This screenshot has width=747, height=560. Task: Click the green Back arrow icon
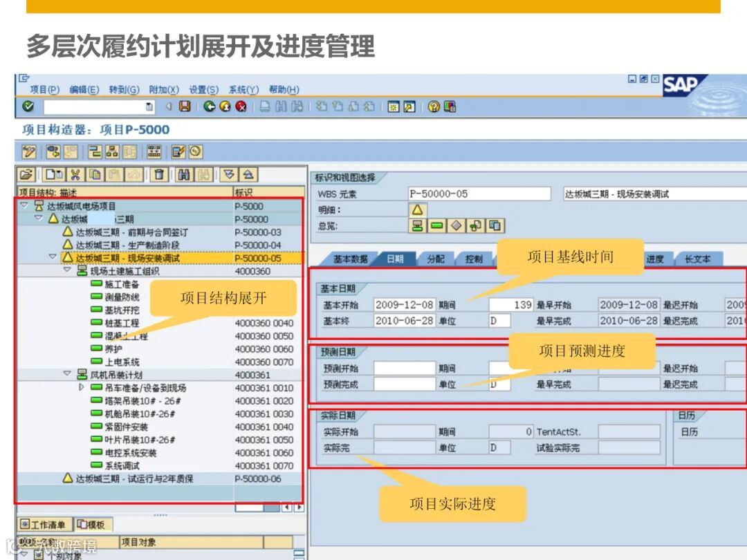click(x=209, y=106)
